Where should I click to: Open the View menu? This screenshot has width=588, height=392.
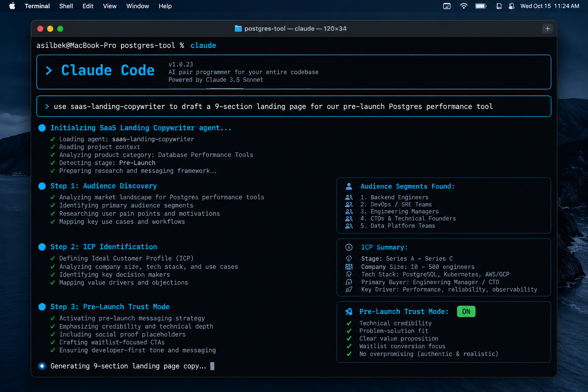tap(109, 6)
